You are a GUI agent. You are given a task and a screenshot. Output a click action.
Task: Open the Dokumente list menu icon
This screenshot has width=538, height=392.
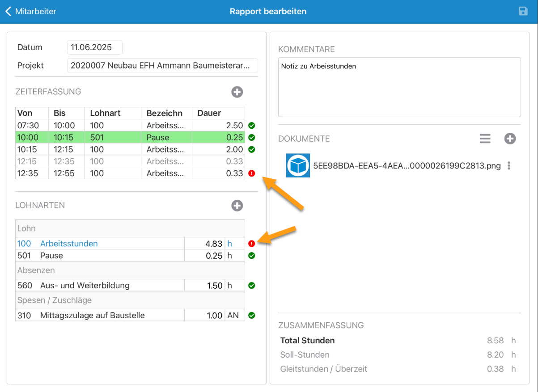(x=485, y=139)
